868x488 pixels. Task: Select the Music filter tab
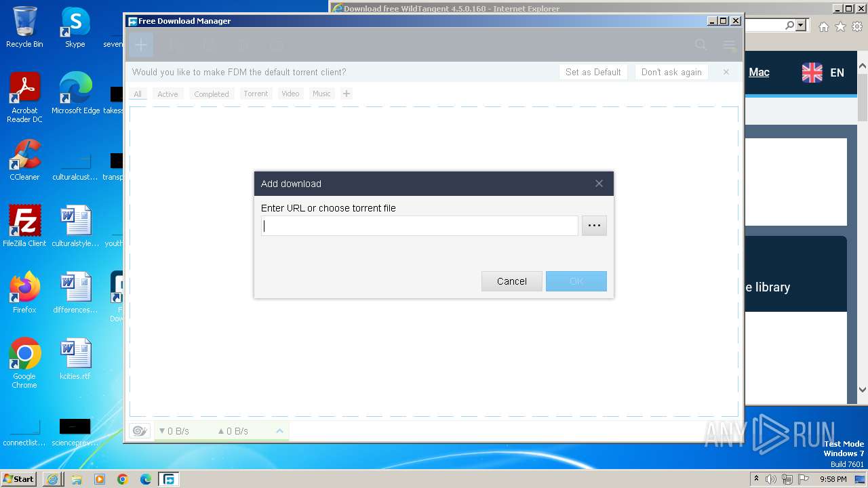(x=321, y=94)
